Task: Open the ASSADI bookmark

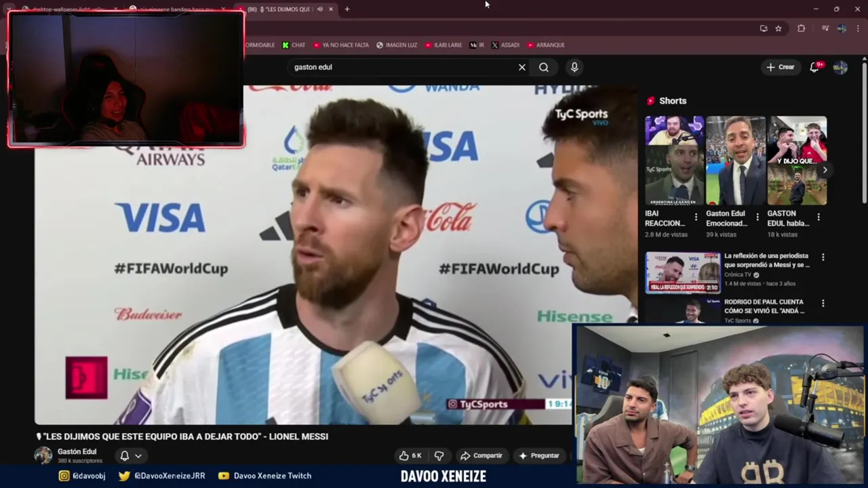Action: 505,45
